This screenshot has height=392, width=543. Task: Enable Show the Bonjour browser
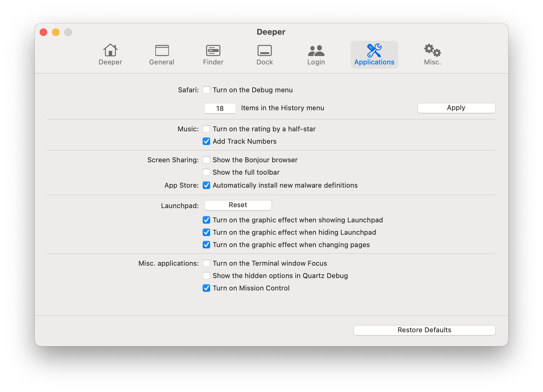pyautogui.click(x=206, y=160)
